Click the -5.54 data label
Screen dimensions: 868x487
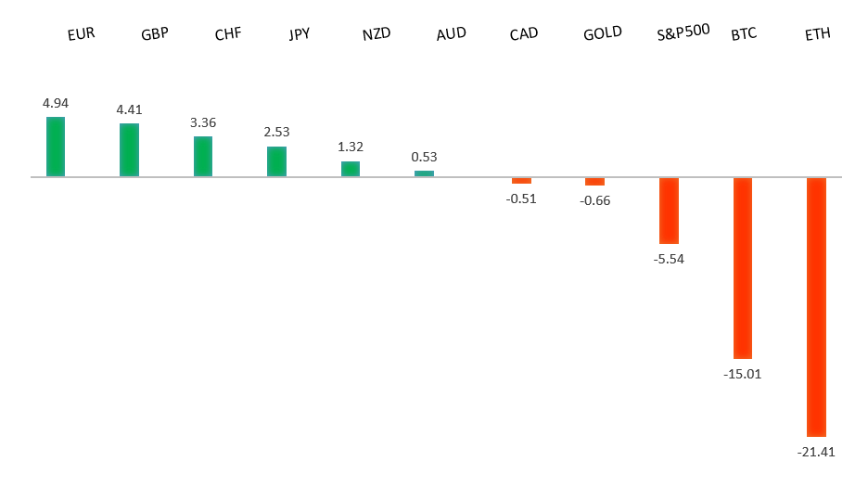(669, 259)
